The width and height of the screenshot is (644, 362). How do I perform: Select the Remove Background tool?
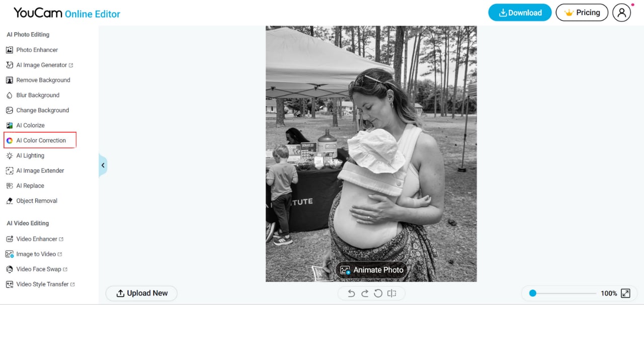43,80
